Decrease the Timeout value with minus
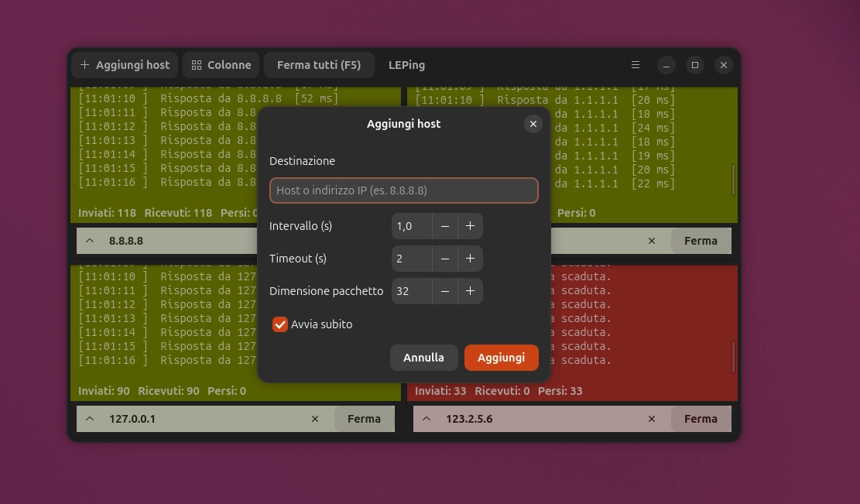 coord(445,259)
